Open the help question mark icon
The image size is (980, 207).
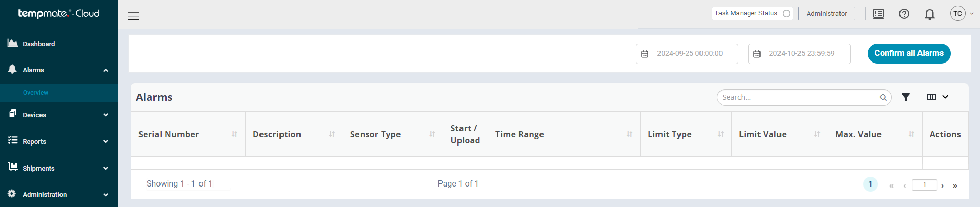(904, 14)
